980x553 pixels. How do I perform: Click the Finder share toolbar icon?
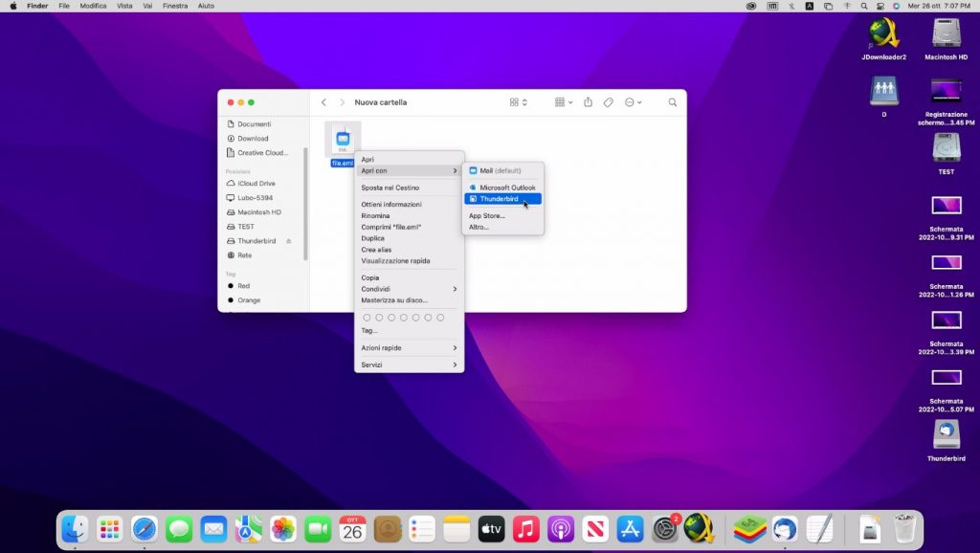pos(589,102)
